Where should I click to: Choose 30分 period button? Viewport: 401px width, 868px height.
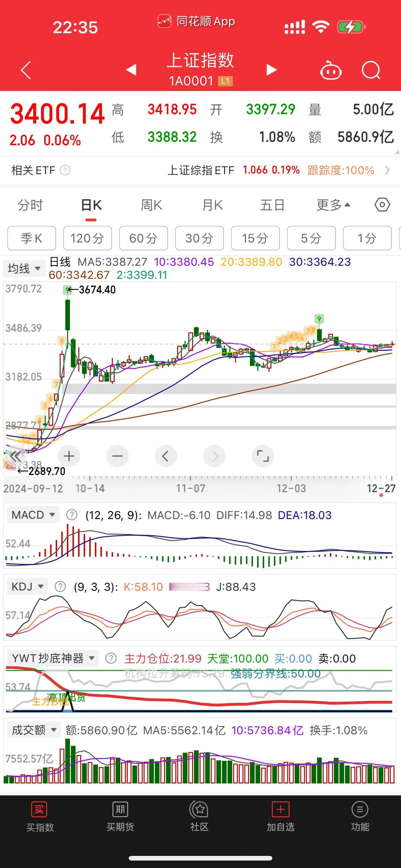click(199, 238)
